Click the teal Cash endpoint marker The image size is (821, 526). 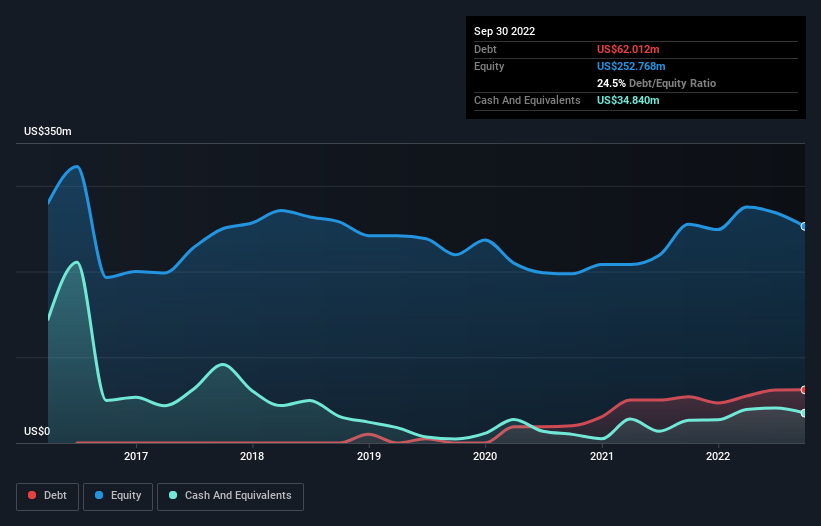click(x=804, y=413)
